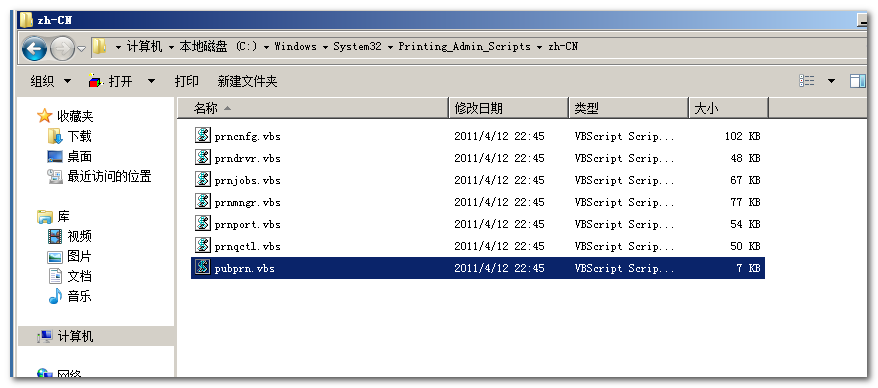This screenshot has width=878, height=388.
Task: Create folder via 新建文件夹
Action: (247, 82)
